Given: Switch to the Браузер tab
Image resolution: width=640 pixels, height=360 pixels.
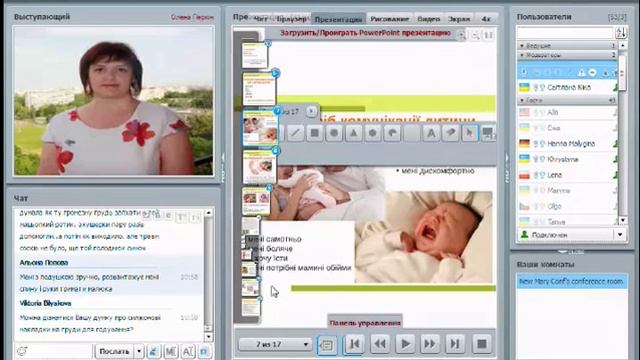Looking at the screenshot, I should pyautogui.click(x=291, y=19).
